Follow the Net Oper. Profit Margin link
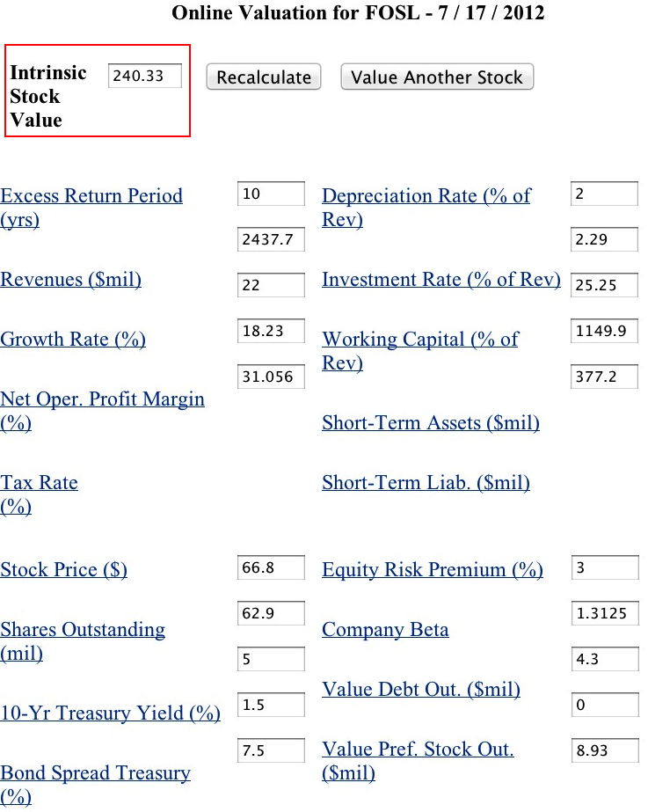This screenshot has width=648, height=812. click(x=102, y=399)
